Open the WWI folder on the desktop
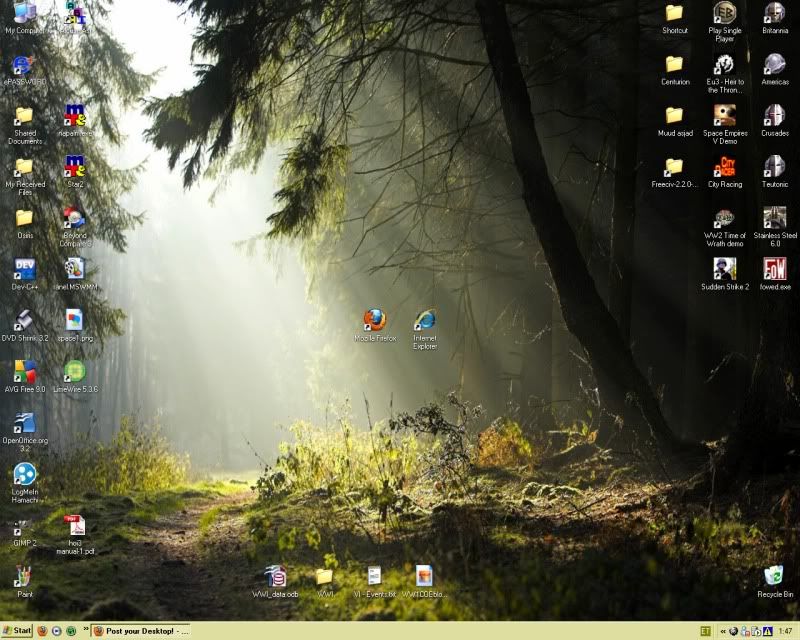Image resolution: width=800 pixels, height=640 pixels. tap(324, 582)
